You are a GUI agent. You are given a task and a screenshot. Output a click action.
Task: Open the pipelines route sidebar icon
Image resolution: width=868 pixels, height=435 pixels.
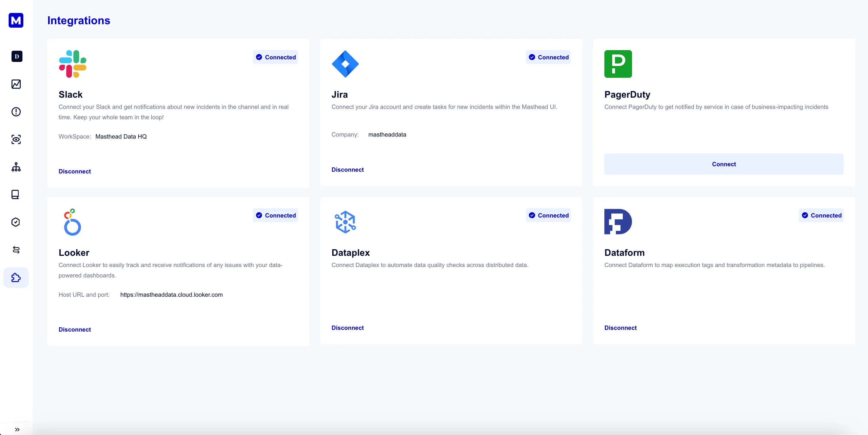click(16, 250)
